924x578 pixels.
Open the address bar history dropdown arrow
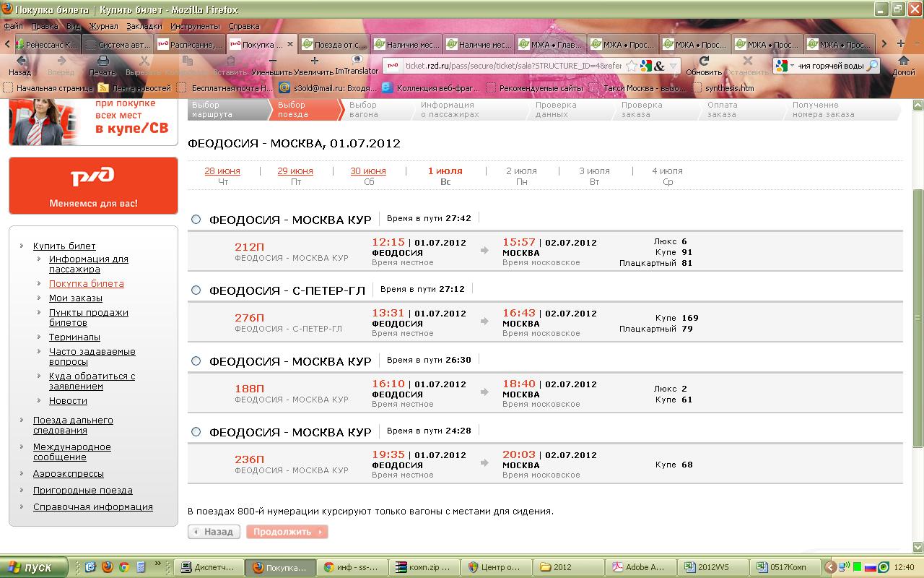click(x=674, y=66)
